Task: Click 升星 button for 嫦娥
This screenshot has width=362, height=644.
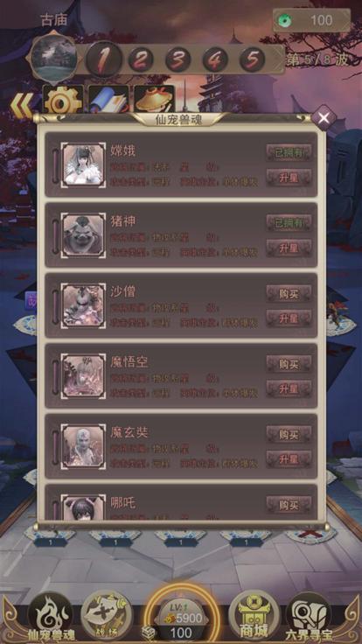Action: tap(289, 178)
